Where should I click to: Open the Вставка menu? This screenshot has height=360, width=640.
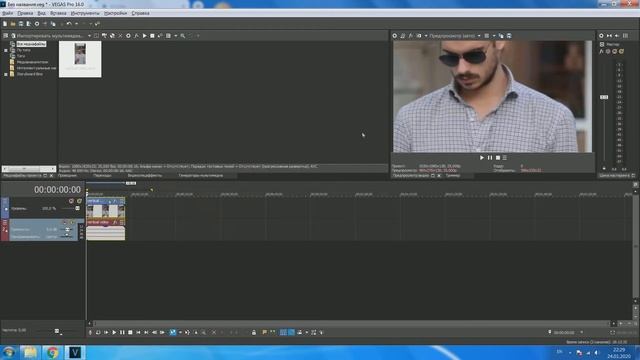(x=58, y=13)
